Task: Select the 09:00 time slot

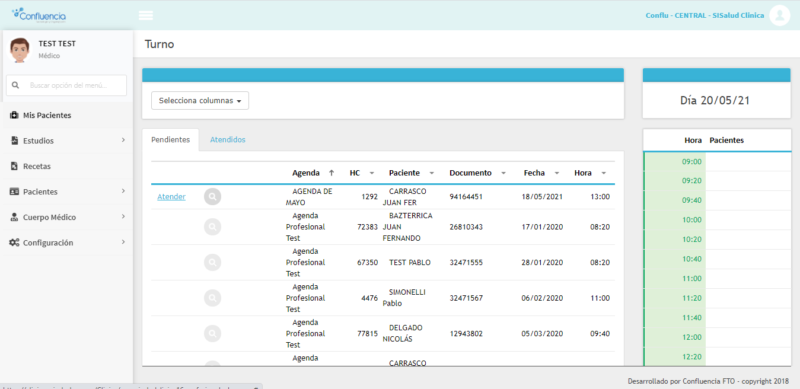Action: point(691,162)
